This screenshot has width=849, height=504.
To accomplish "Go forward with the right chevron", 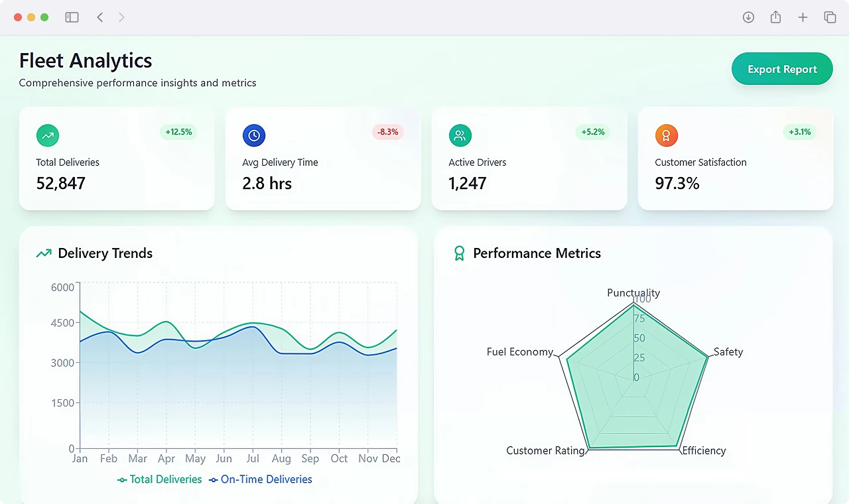I will [121, 17].
